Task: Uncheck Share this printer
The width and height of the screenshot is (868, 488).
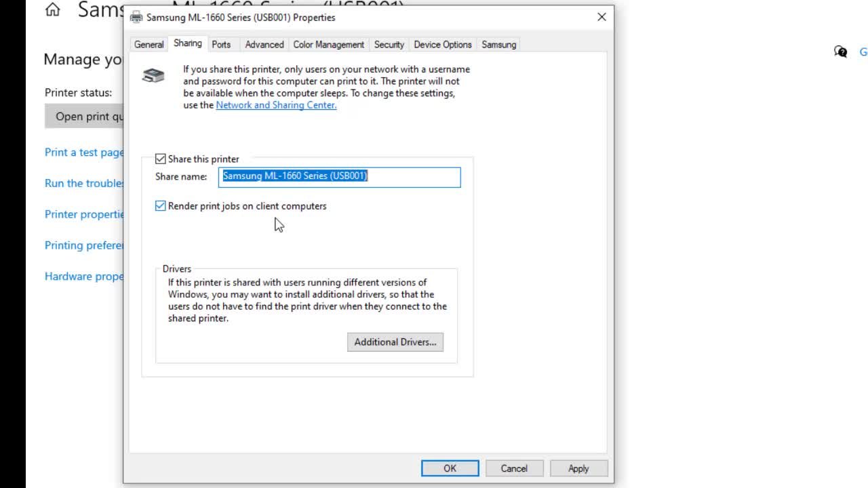Action: (160, 159)
